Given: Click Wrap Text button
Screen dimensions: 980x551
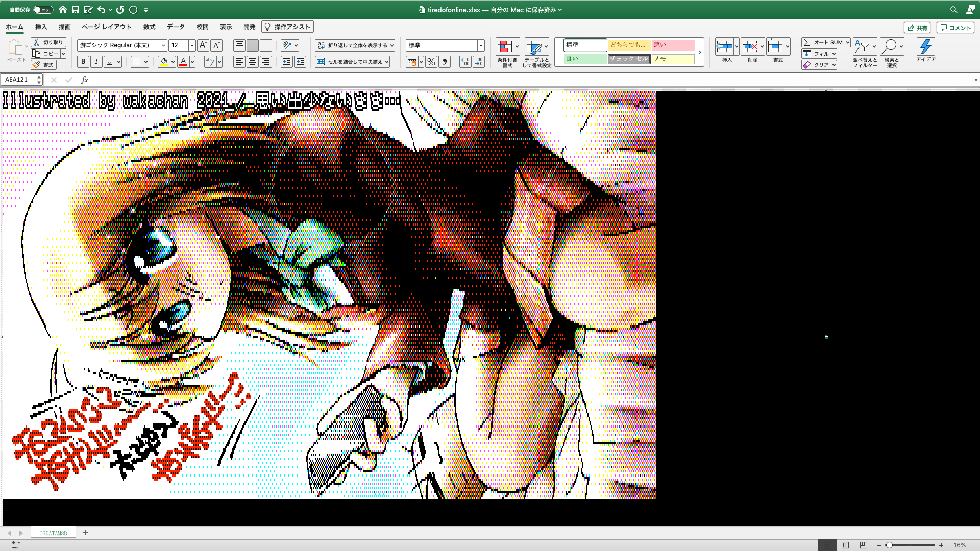Looking at the screenshot, I should point(352,45).
